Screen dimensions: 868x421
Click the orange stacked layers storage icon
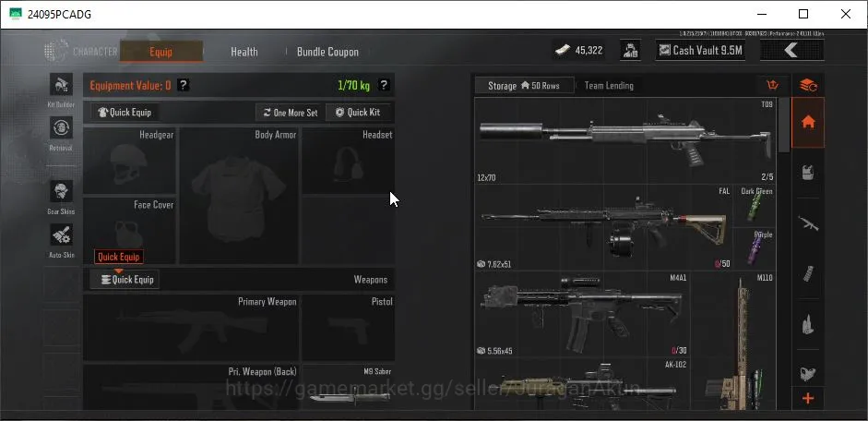pos(808,85)
